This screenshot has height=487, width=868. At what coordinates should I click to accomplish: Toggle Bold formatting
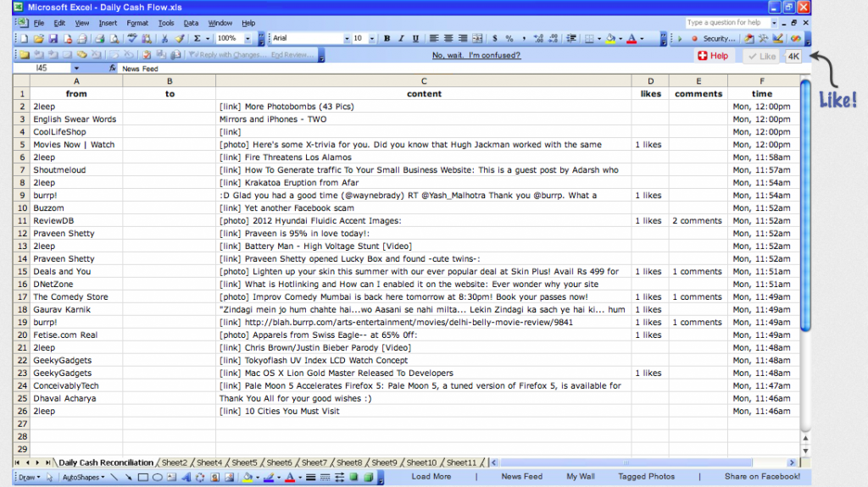point(387,39)
